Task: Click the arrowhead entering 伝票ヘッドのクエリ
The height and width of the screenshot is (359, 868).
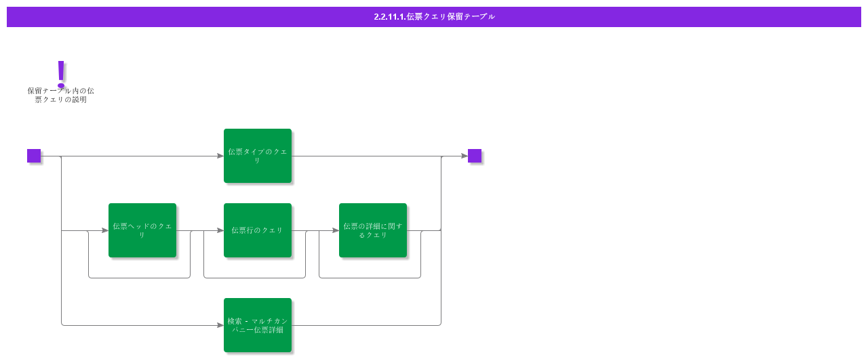Action: [105, 230]
